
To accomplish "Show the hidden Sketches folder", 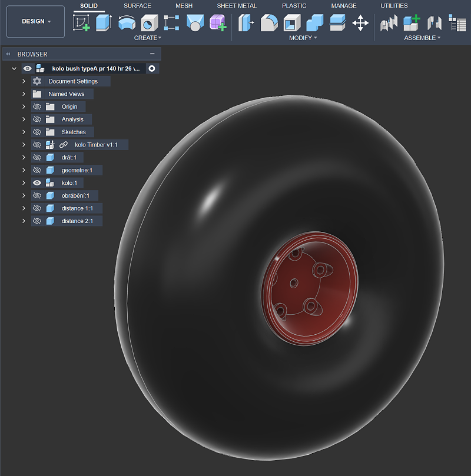I will tap(37, 132).
